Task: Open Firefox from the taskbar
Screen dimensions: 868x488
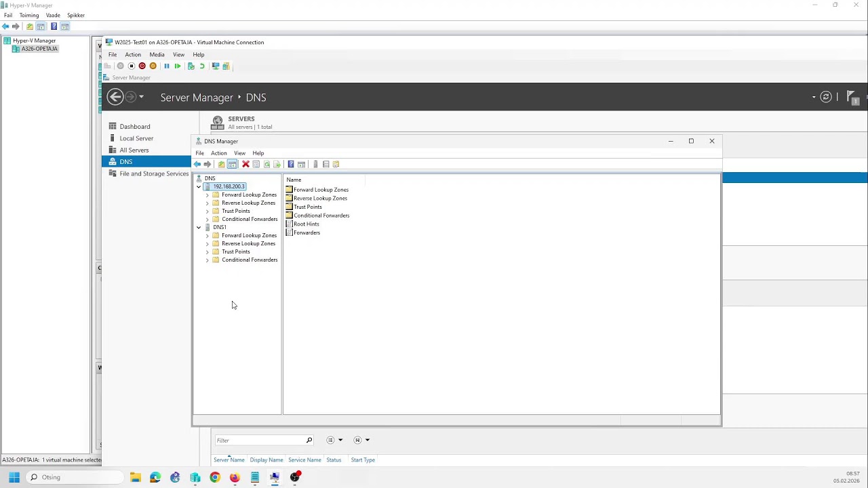Action: click(235, 477)
